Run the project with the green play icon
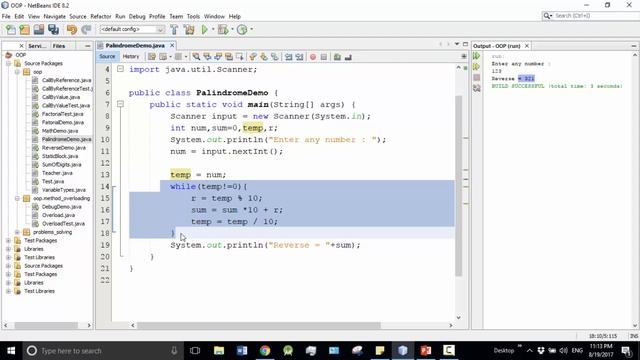The height and width of the screenshot is (360, 640). (204, 29)
